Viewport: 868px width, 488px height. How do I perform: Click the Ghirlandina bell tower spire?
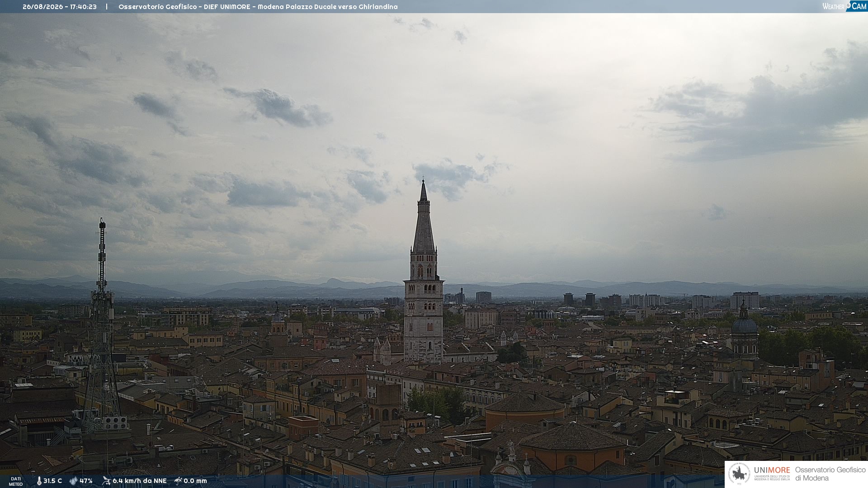424,217
